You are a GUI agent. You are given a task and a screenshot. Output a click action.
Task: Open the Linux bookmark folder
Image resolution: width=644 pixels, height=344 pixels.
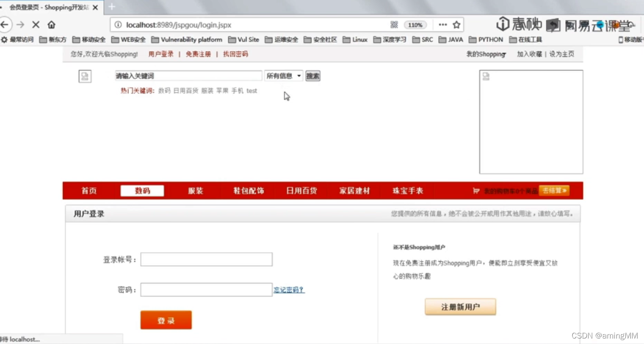tap(355, 39)
